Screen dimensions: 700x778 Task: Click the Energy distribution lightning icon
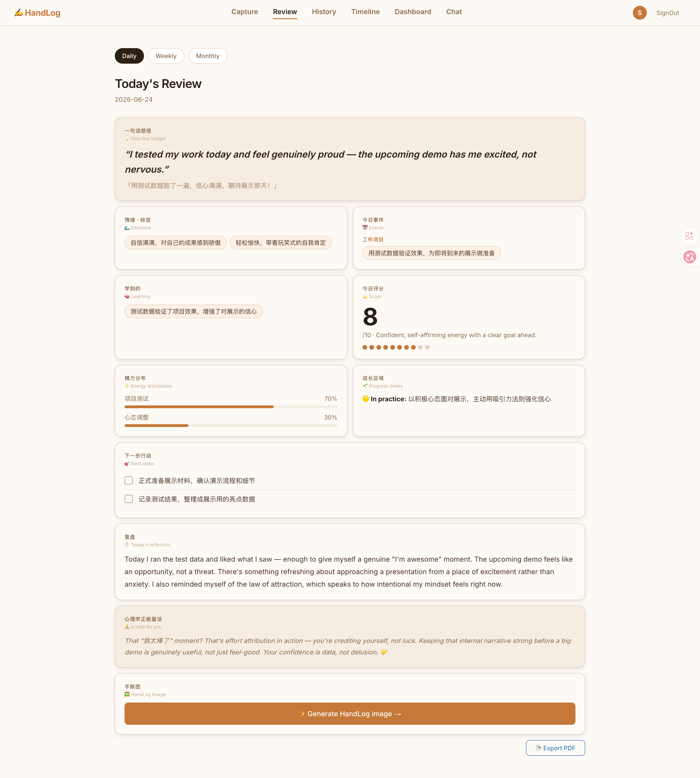[127, 386]
